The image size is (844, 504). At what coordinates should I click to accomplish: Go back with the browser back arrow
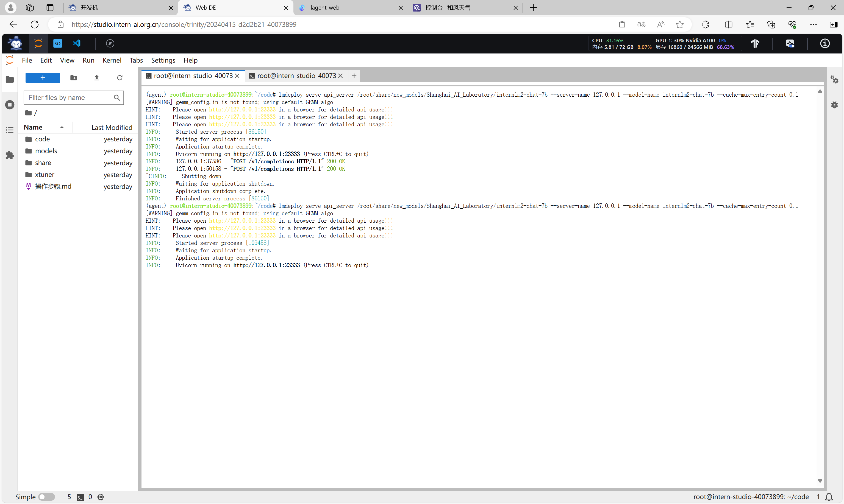13,24
